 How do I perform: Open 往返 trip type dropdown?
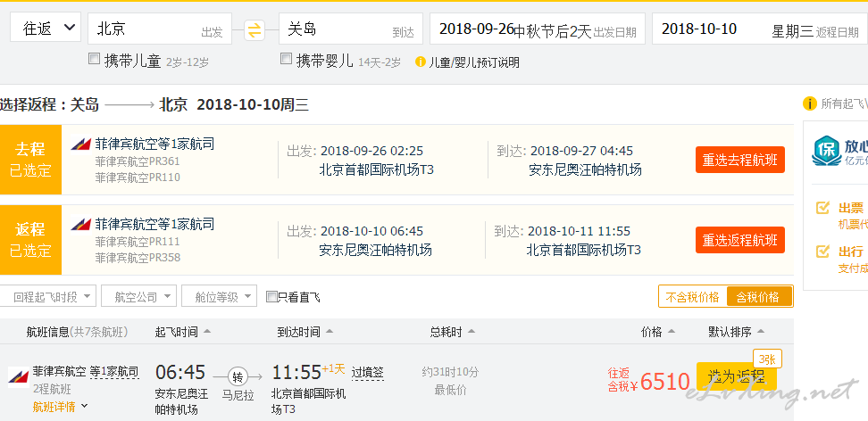click(x=46, y=29)
